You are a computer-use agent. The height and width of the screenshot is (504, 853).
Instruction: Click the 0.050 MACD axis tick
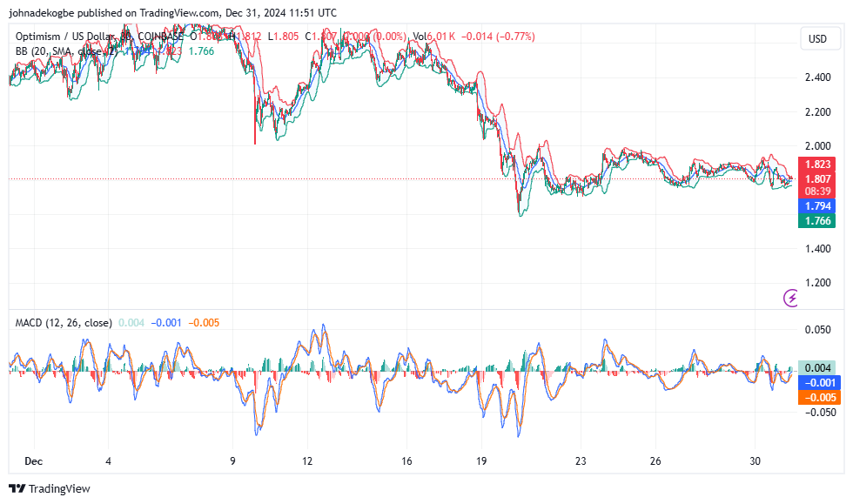click(817, 330)
